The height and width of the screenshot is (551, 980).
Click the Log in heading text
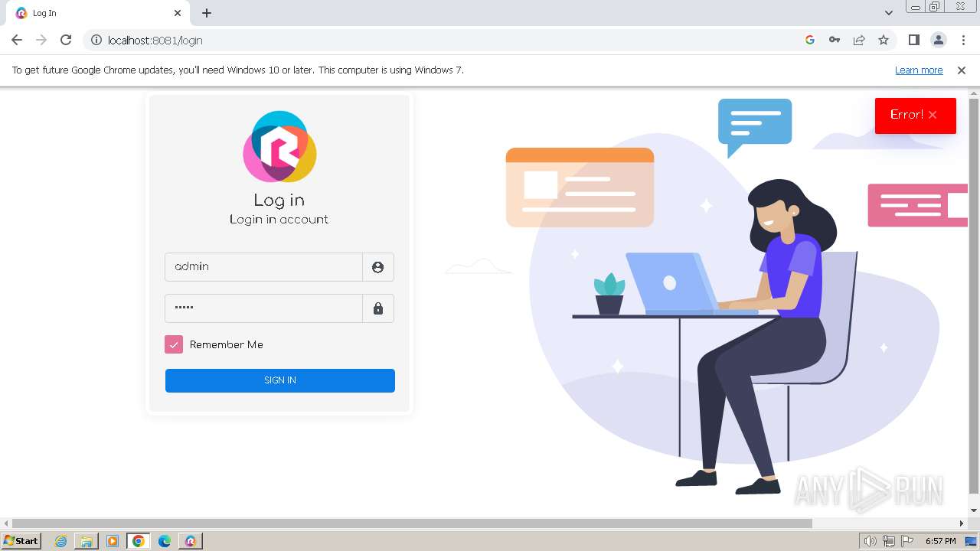[279, 201]
